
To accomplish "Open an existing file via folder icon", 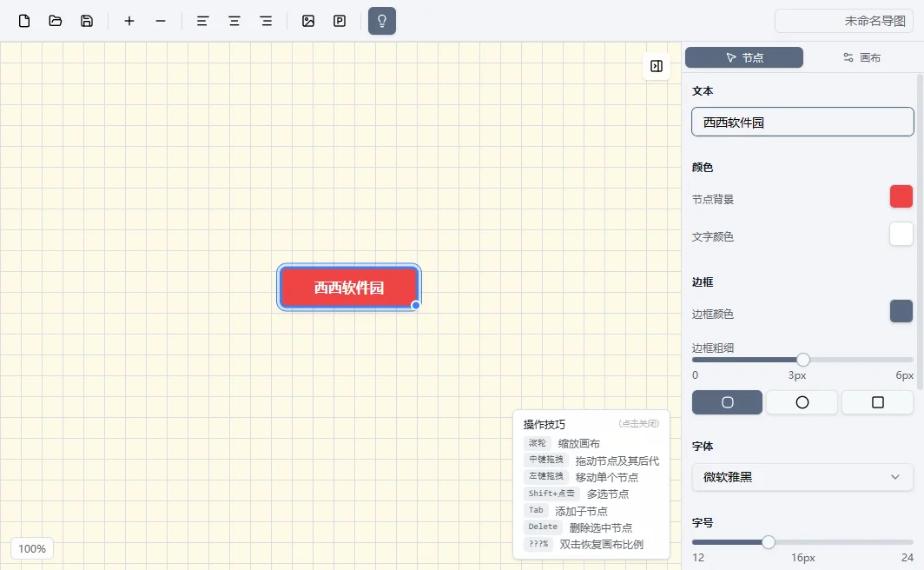I will click(56, 21).
